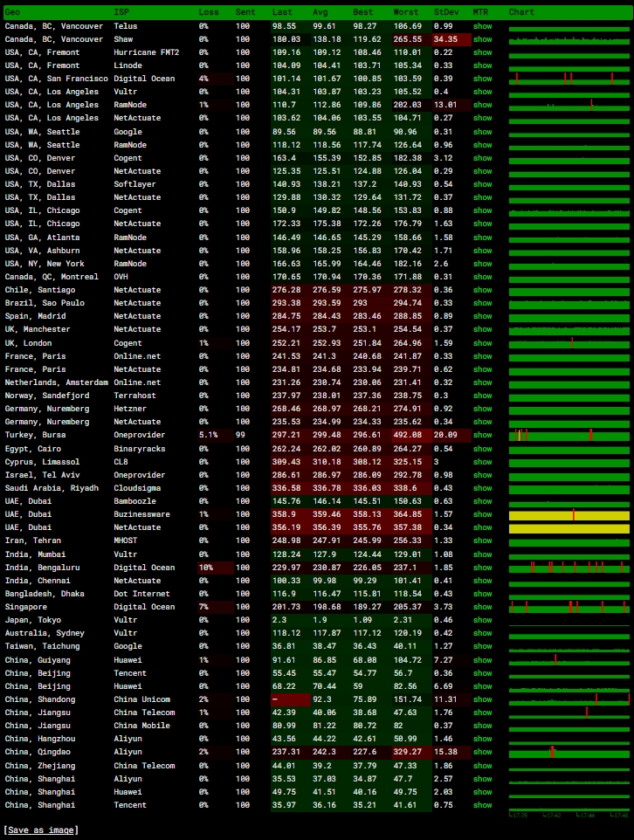Click the 7% loss cell for Singapore
The height and width of the screenshot is (840, 634).
(216, 607)
